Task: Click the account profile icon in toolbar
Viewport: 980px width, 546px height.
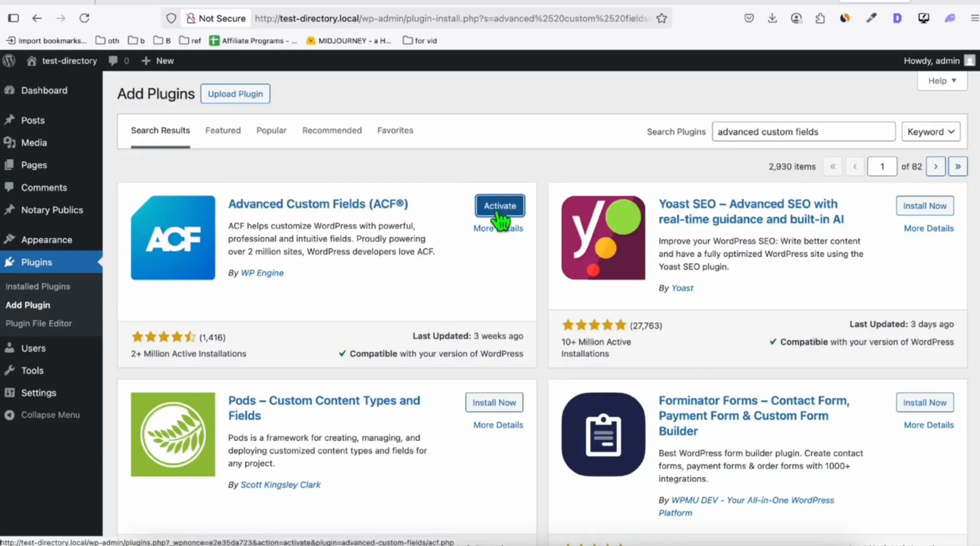Action: (796, 18)
